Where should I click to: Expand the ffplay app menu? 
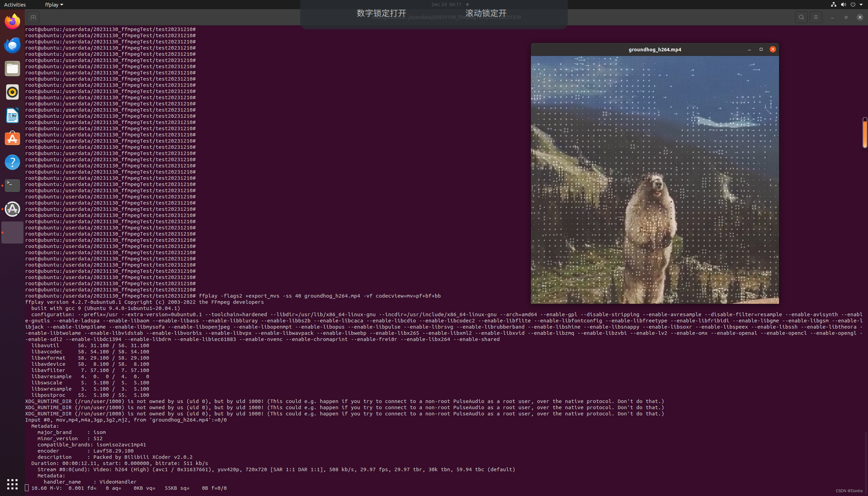click(54, 4)
